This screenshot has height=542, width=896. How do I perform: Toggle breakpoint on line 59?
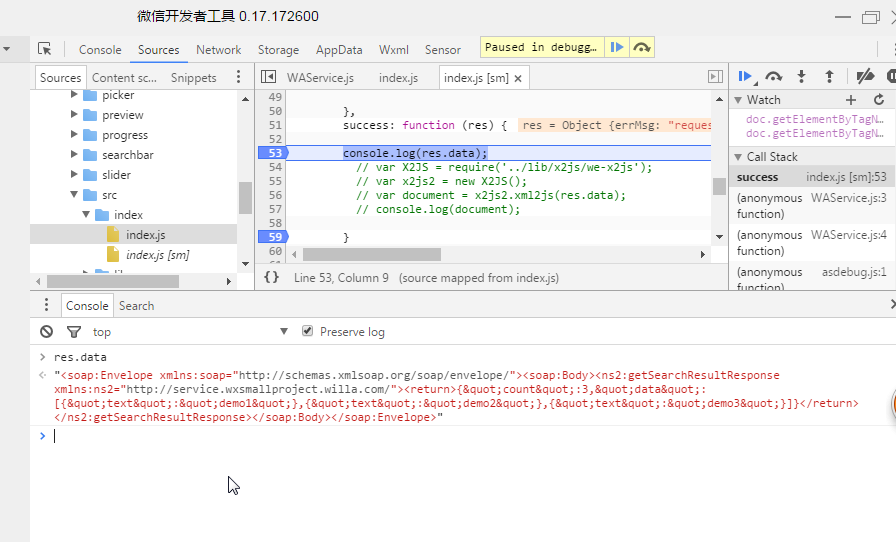274,237
